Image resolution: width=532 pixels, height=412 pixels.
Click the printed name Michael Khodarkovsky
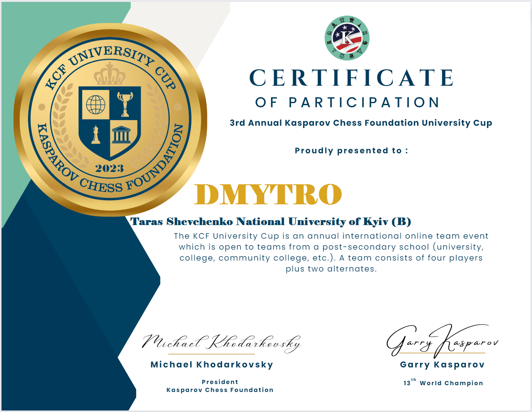[x=212, y=365]
